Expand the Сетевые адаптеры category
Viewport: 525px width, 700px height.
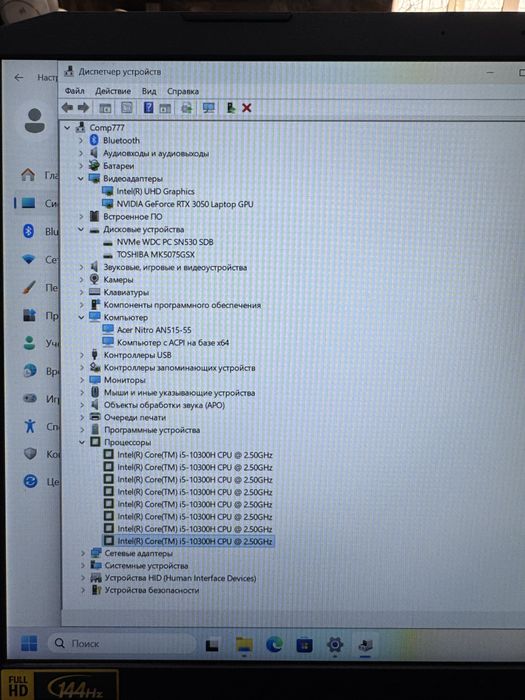(x=83, y=553)
